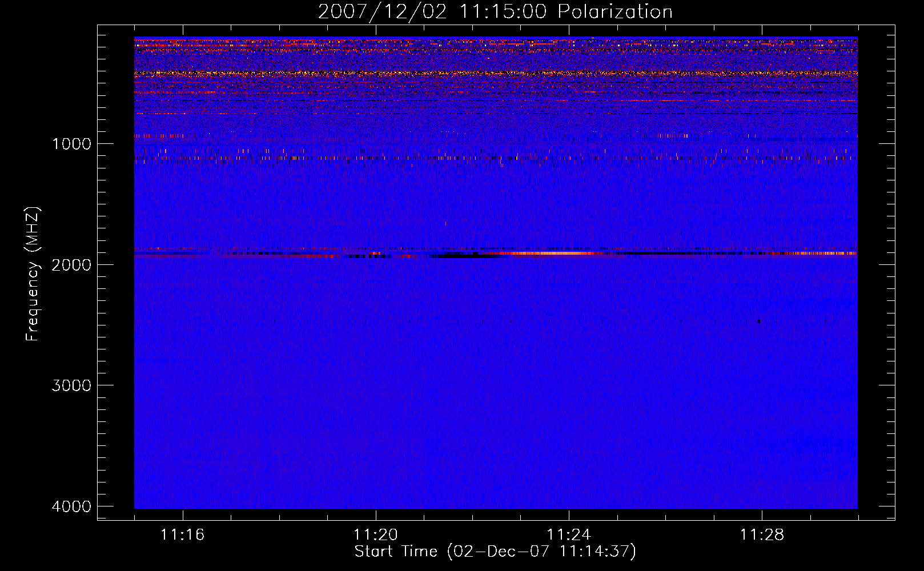Click the 3000 frequency tick label
Image resolution: width=924 pixels, height=571 pixels.
pyautogui.click(x=71, y=385)
